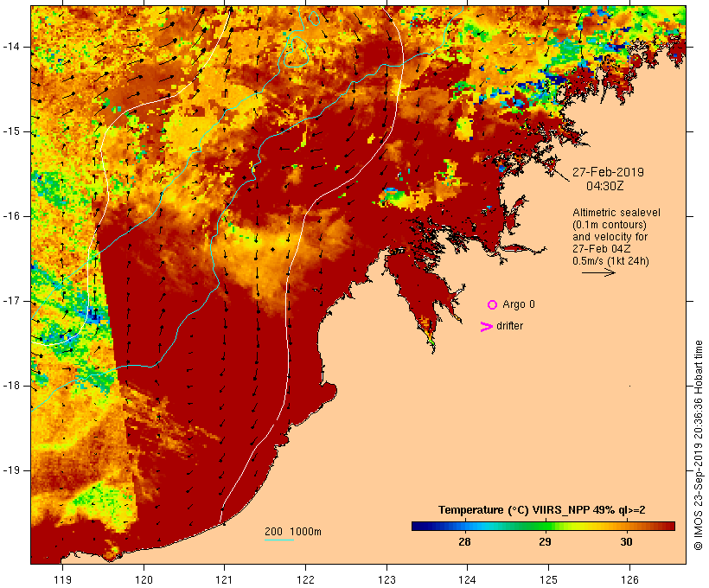709x588 pixels.
Task: Click the color bar tick label '28'
Action: point(464,541)
